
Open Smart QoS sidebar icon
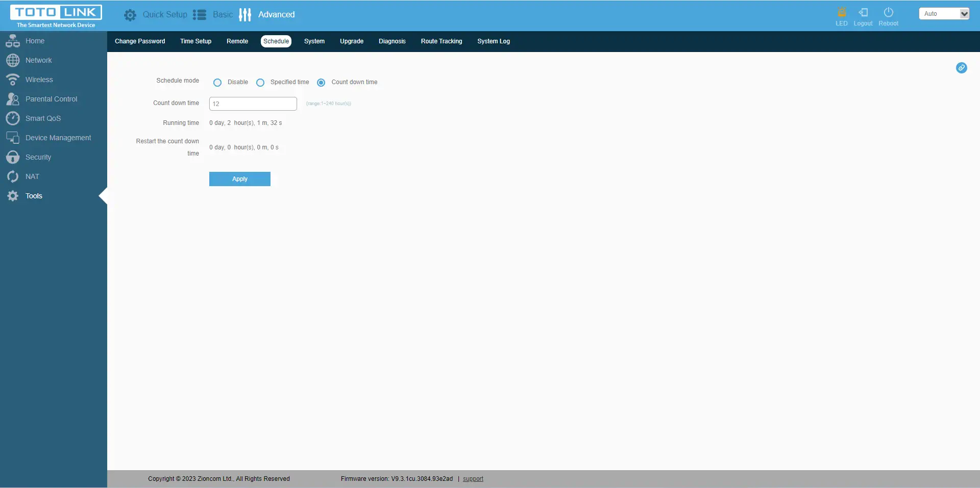coord(13,118)
